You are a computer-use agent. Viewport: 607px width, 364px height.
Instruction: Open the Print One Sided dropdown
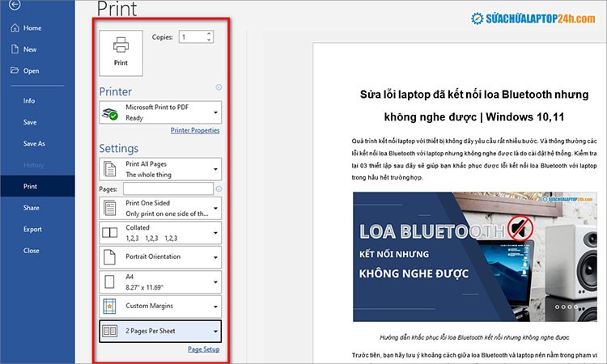click(x=215, y=208)
